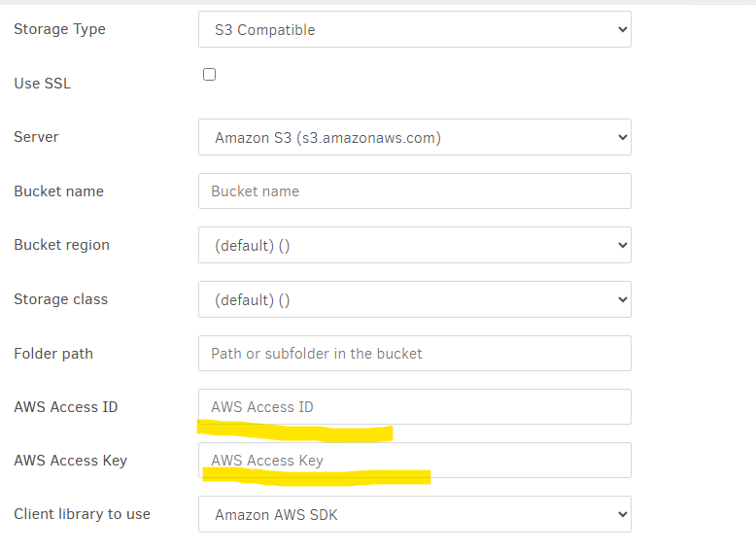This screenshot has width=756, height=552.
Task: Expand the Storage class dropdown
Action: (414, 299)
